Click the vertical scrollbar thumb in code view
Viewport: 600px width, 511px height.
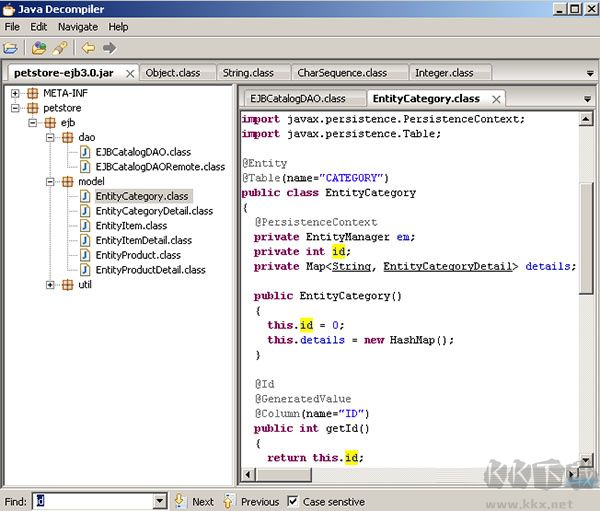[x=586, y=238]
